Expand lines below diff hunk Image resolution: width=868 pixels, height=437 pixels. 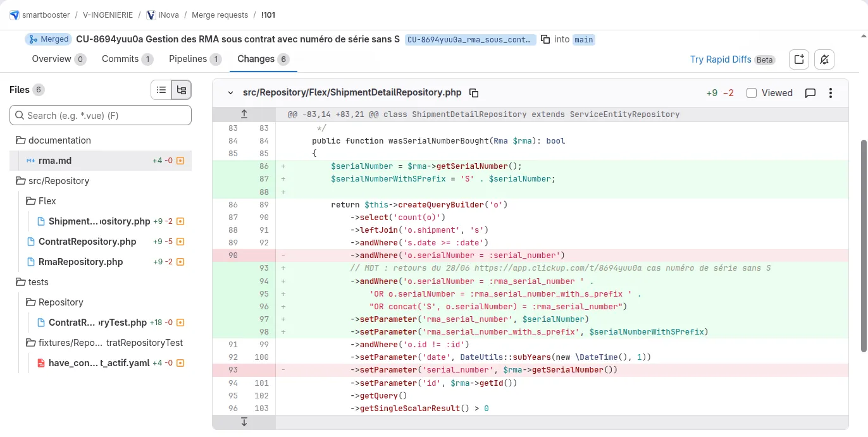(x=244, y=422)
